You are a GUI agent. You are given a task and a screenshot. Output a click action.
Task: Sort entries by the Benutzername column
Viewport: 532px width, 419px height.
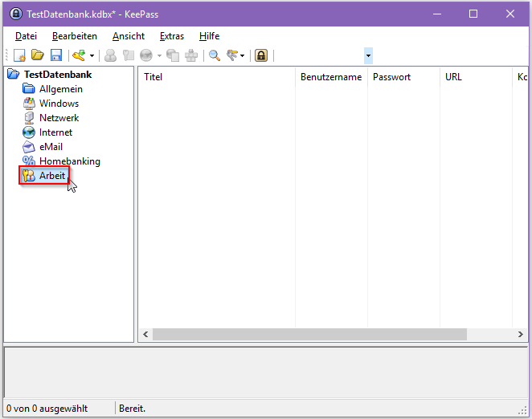click(x=331, y=77)
